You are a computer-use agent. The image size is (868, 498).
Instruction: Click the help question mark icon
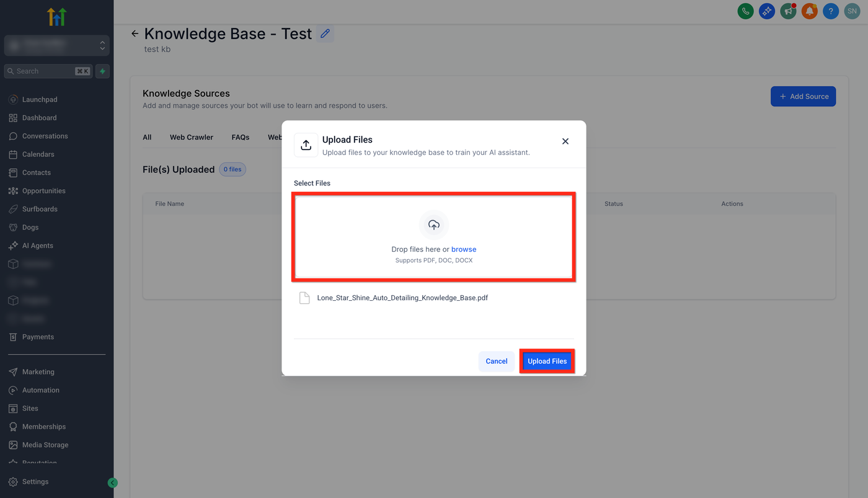(831, 11)
